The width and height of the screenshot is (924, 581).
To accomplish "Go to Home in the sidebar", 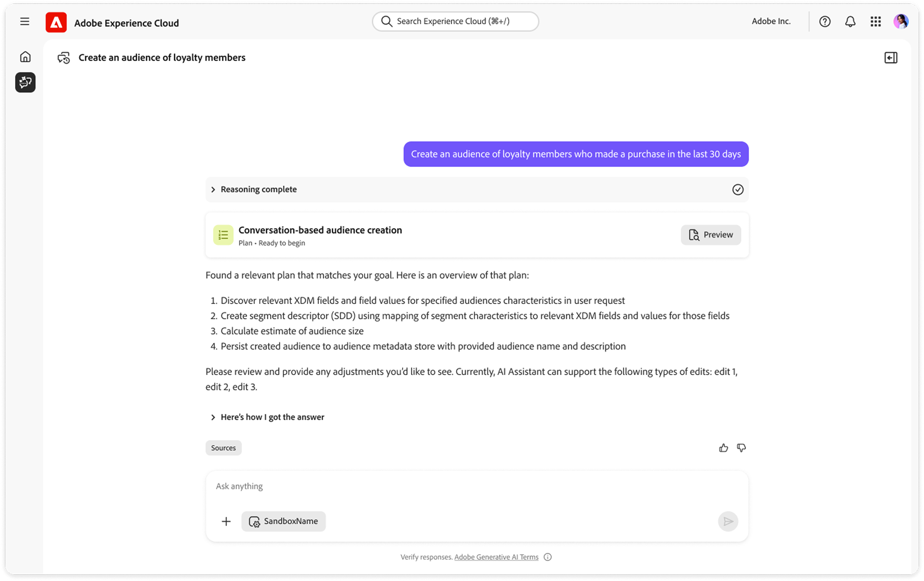I will click(25, 57).
